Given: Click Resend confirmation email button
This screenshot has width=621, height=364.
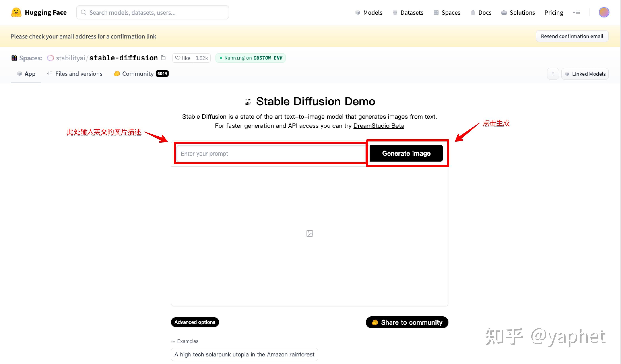Looking at the screenshot, I should tap(572, 36).
